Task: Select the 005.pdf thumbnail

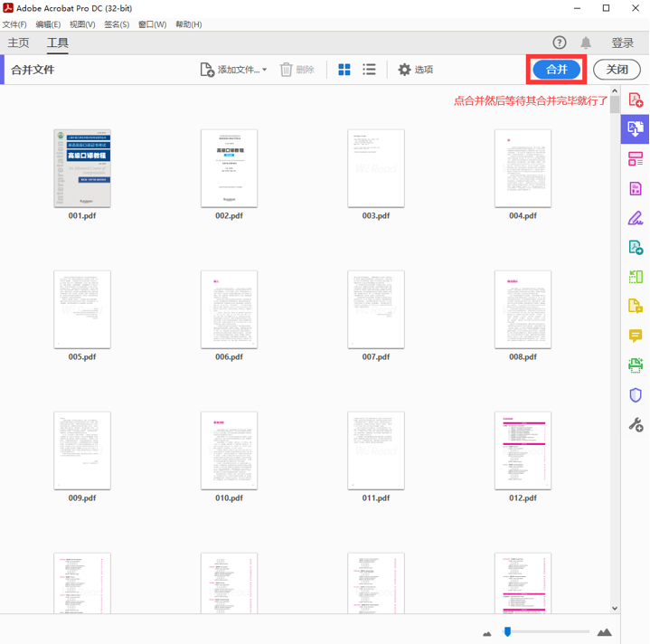Action: [x=82, y=309]
